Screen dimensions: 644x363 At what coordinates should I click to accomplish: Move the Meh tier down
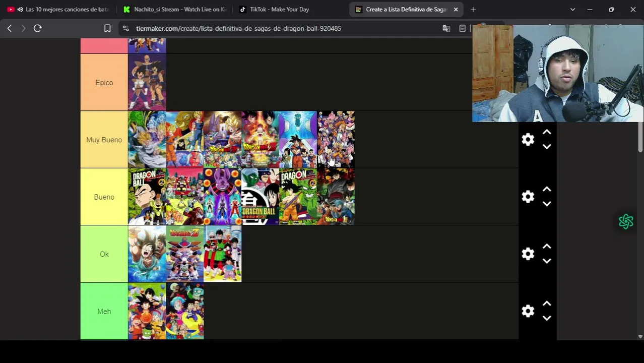click(x=547, y=318)
